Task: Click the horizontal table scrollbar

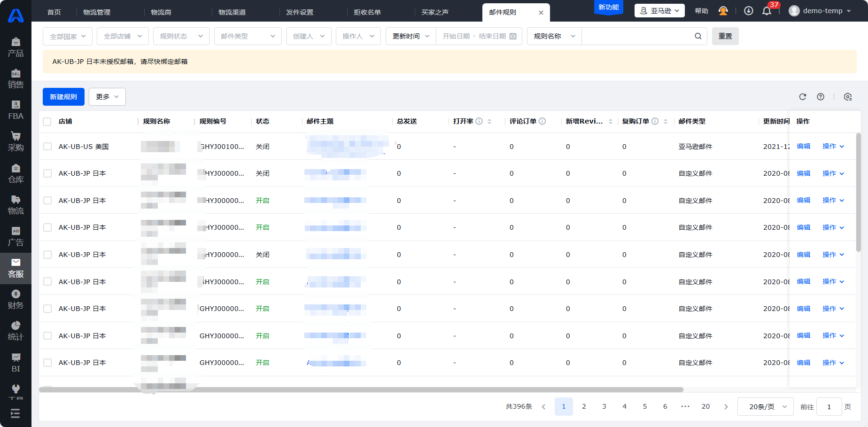Action: (x=361, y=389)
